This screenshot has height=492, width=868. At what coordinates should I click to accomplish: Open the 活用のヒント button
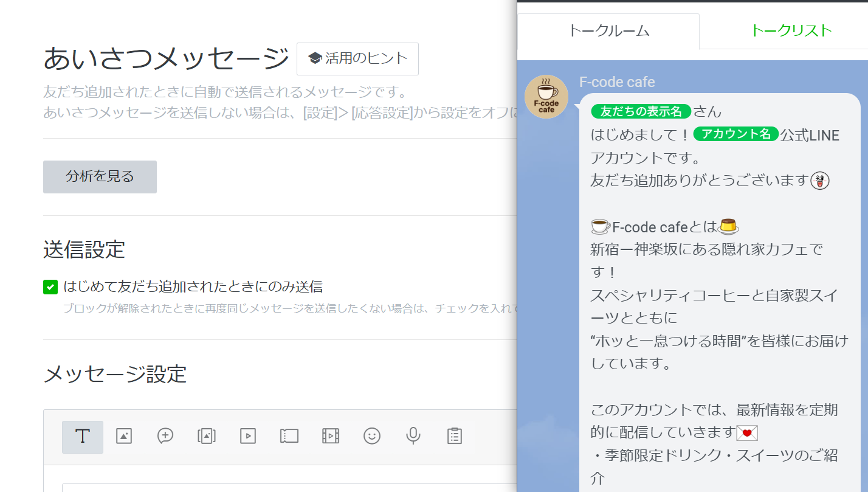pos(357,59)
